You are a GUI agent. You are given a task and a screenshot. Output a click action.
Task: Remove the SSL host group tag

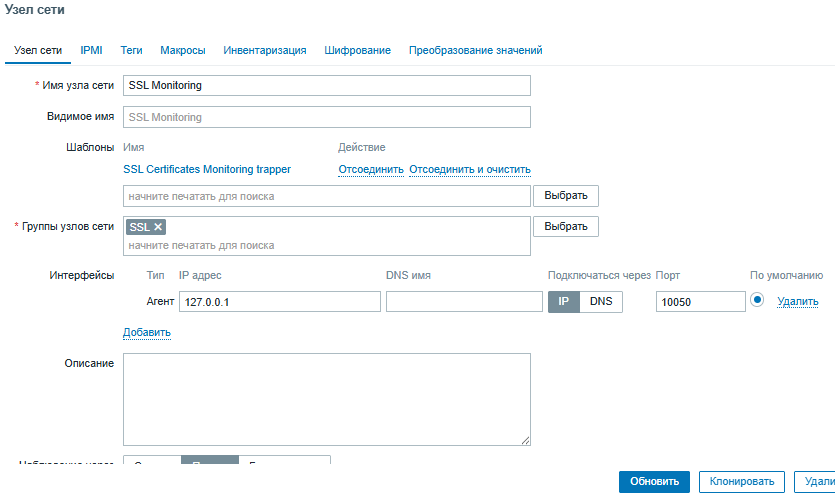(158, 227)
